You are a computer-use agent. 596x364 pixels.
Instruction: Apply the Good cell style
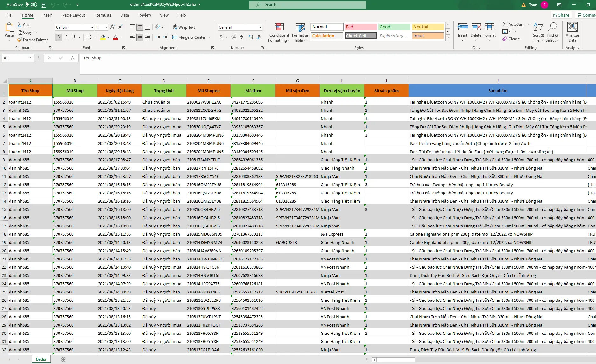(394, 27)
